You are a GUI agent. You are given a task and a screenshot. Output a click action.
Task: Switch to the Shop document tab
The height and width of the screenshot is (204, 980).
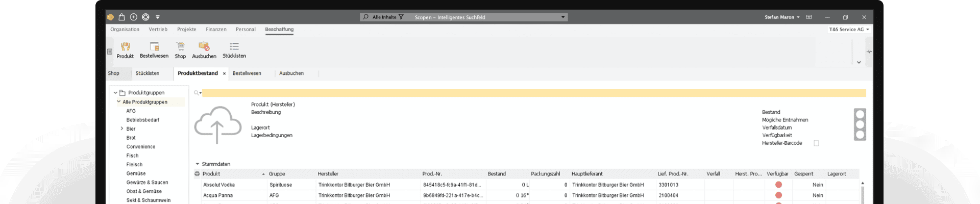pos(113,73)
